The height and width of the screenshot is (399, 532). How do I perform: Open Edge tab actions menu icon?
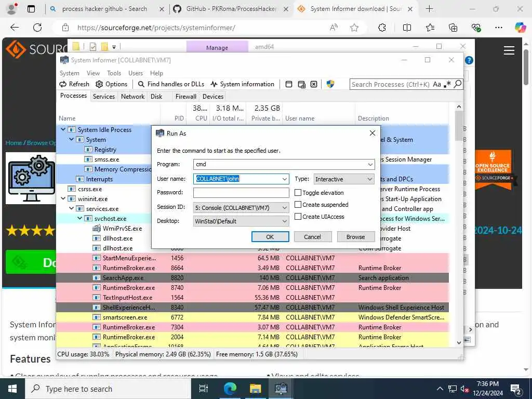[31, 9]
